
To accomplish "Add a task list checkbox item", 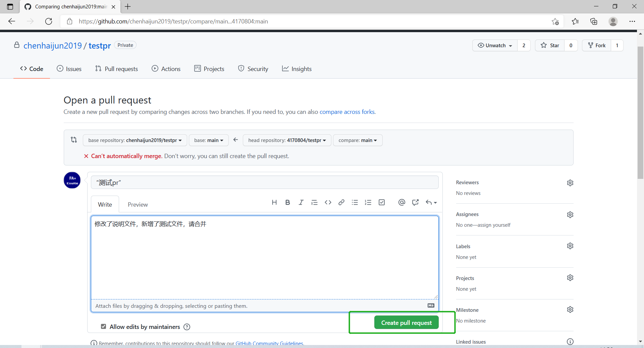I will pos(382,202).
